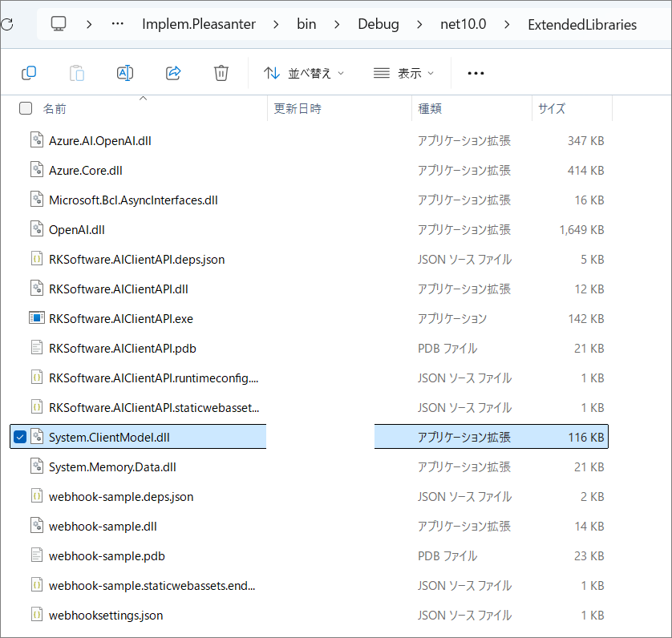Select System.Memory.Data.dll file name
The width and height of the screenshot is (672, 638).
click(x=112, y=466)
